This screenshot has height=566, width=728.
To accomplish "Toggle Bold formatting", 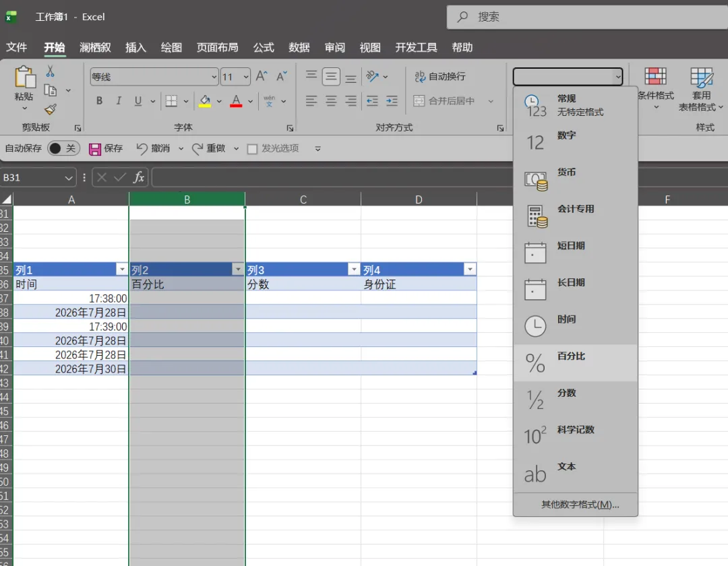I will (x=99, y=100).
